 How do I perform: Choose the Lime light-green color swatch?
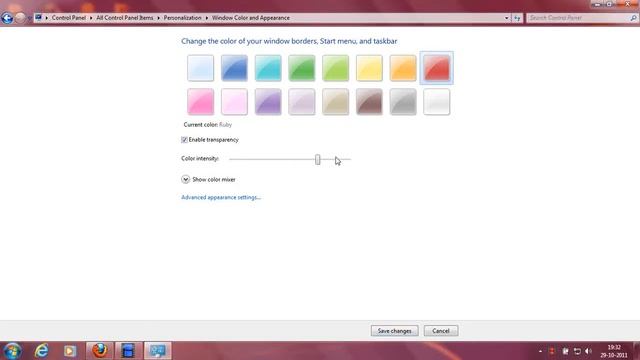click(x=336, y=68)
